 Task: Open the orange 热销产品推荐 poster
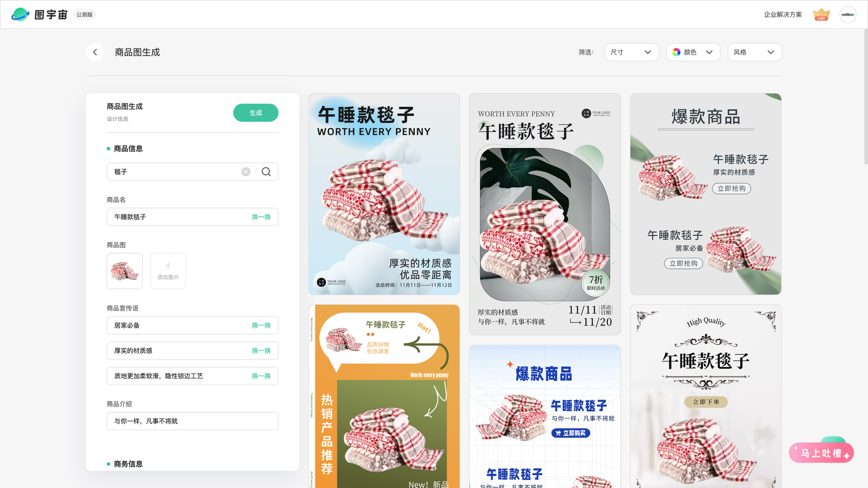[384, 397]
